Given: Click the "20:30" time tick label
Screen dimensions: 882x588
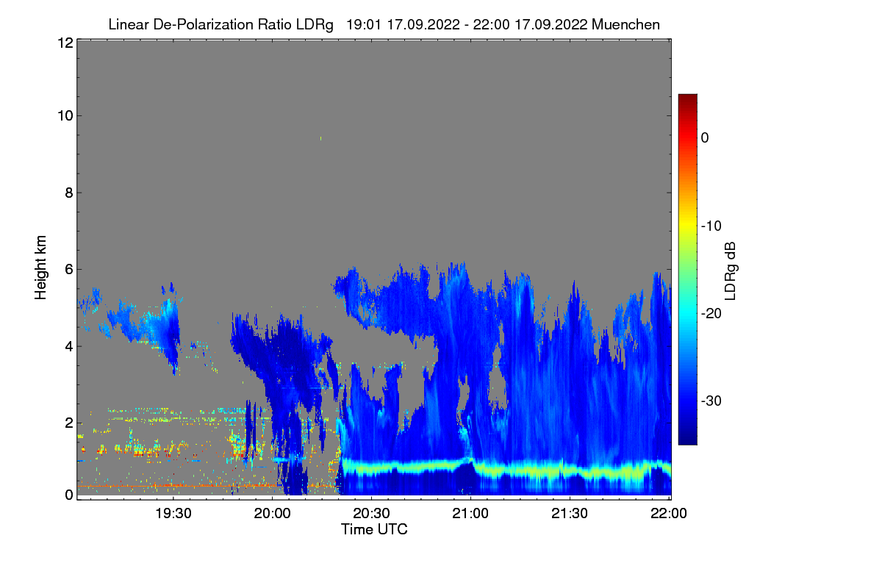Looking at the screenshot, I should (371, 514).
